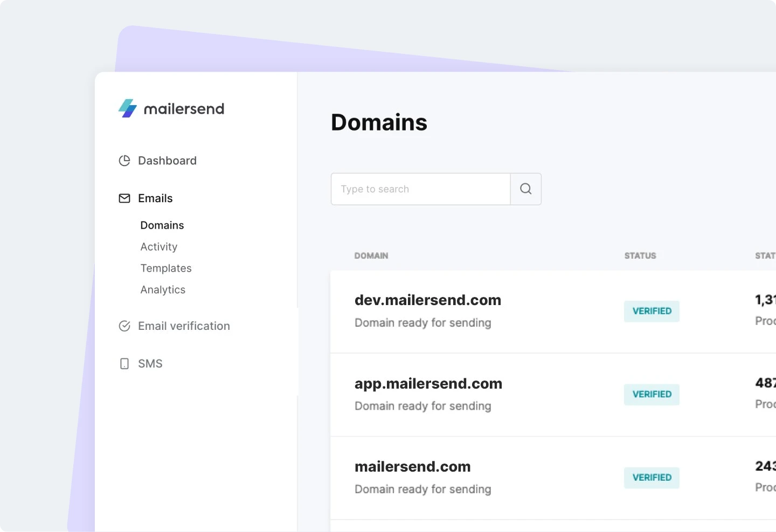The height and width of the screenshot is (532, 776).
Task: Click the Emails envelope icon
Action: (124, 198)
